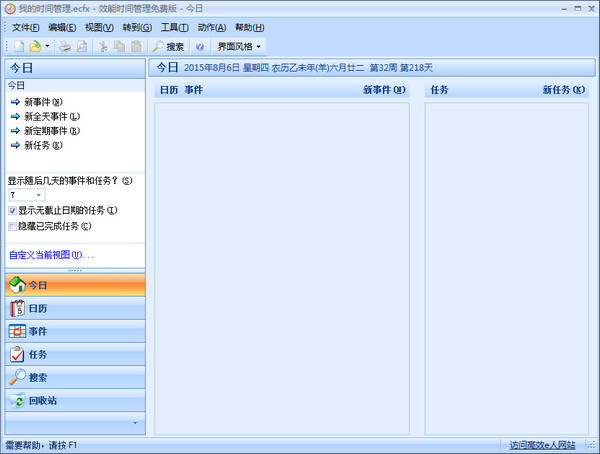The width and height of the screenshot is (600, 454).
Task: Click the print preview toolbar icon
Action: (x=81, y=46)
